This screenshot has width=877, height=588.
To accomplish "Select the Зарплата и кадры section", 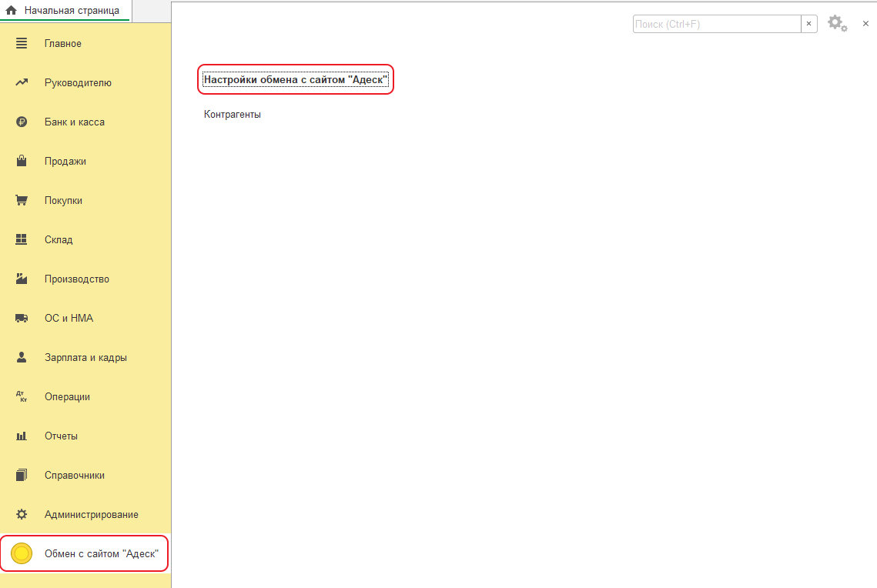I will pos(85,357).
